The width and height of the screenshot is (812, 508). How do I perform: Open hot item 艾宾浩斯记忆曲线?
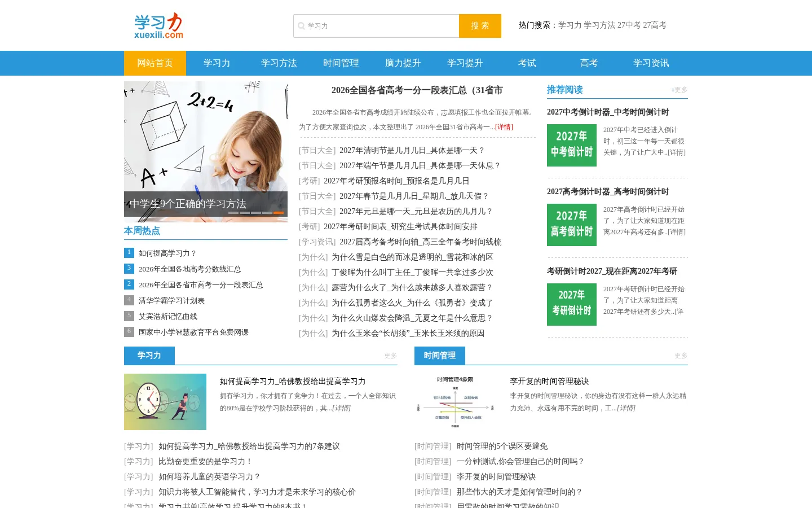(168, 317)
